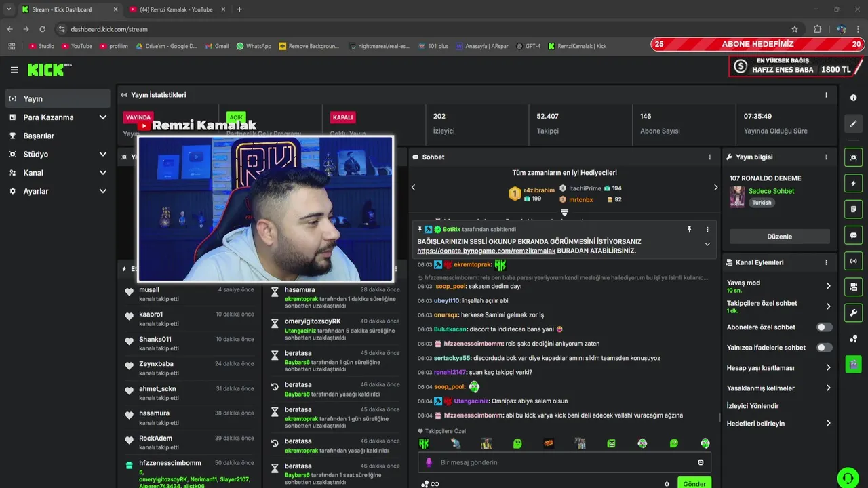Select the pencil edit icon in the right sidebar

click(853, 124)
